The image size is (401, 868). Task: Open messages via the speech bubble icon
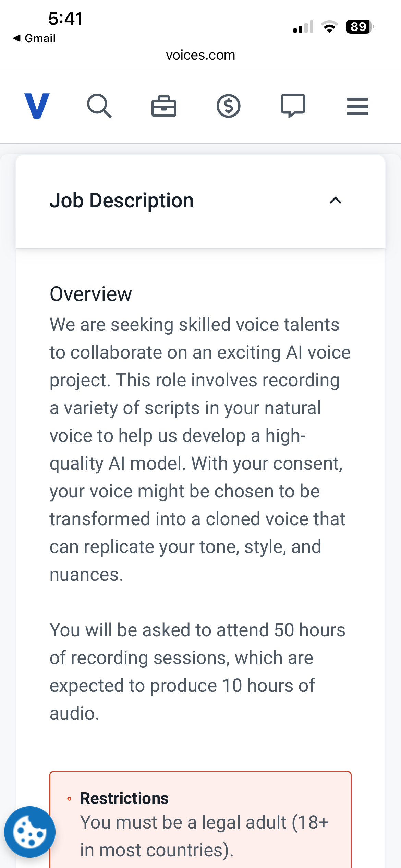tap(293, 106)
